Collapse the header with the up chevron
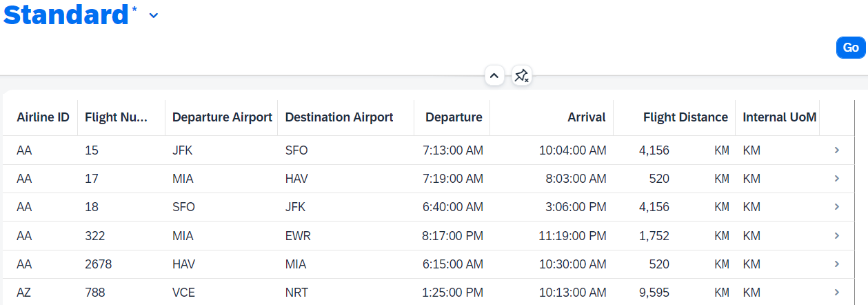Viewport: 868px width, 305px height. (x=494, y=76)
